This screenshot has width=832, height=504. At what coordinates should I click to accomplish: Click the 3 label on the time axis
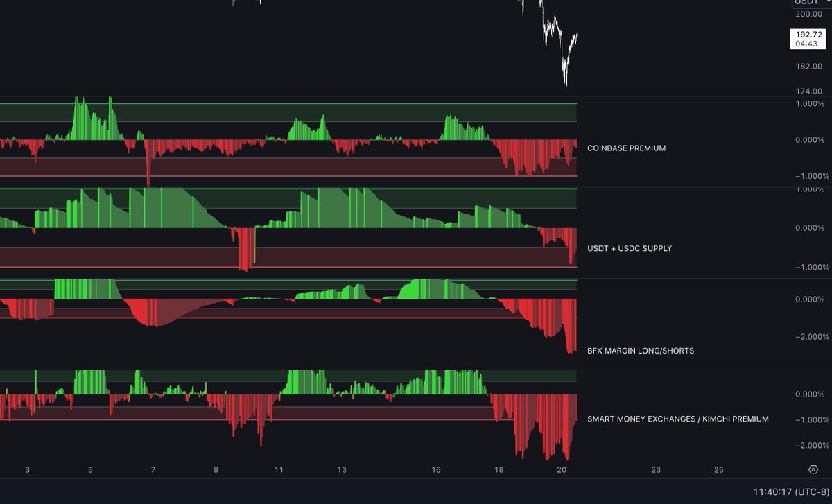coord(26,469)
